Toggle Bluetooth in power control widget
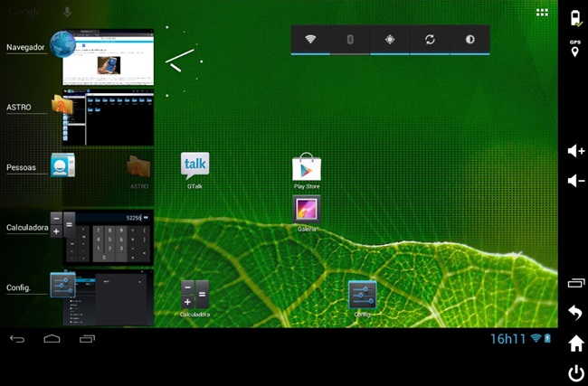This screenshot has height=386, width=588. tap(350, 40)
